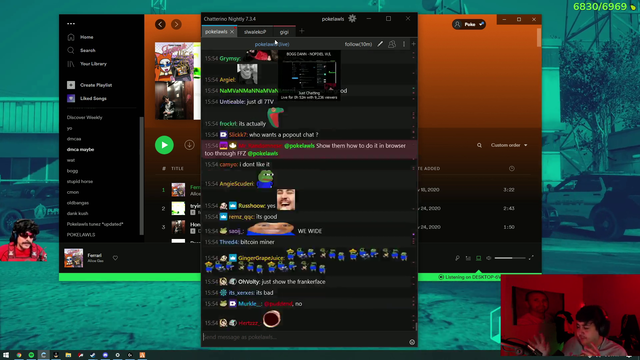Click Slickk7 username in chat
This screenshot has height=360, width=640.
pos(238,135)
